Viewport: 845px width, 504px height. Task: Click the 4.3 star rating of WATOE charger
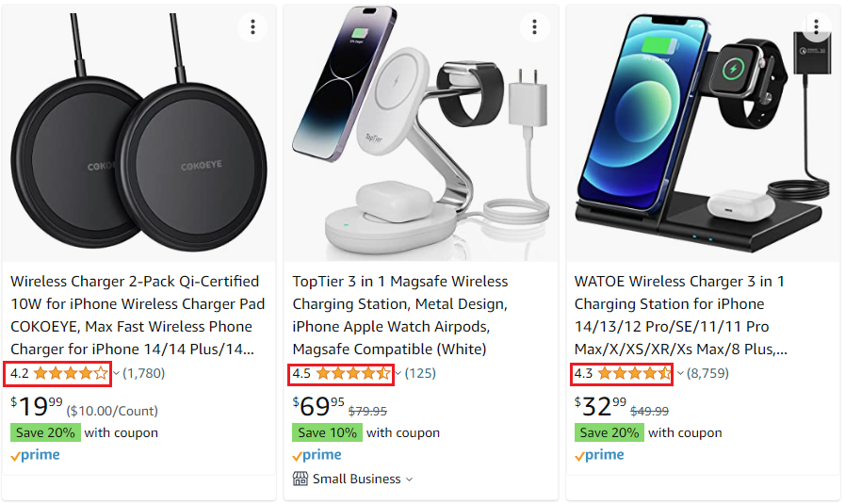point(635,373)
